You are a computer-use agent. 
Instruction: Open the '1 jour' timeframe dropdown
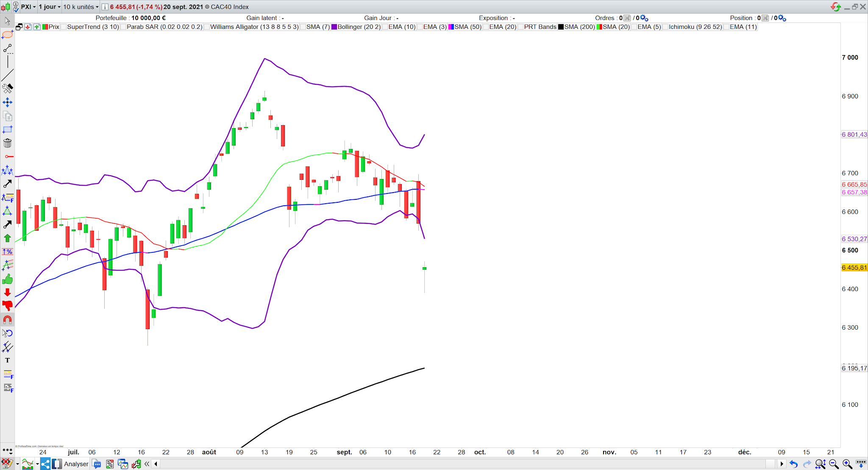(x=50, y=7)
